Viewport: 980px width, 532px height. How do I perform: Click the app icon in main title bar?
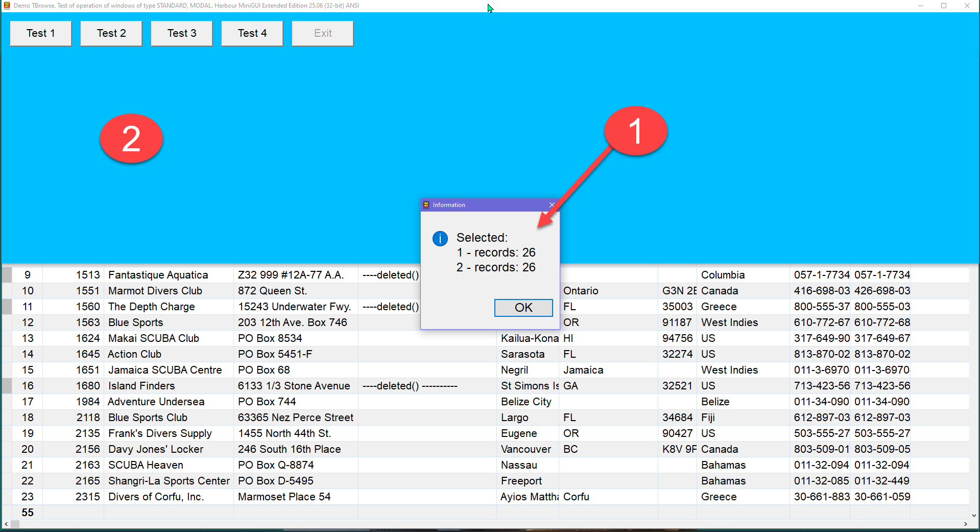tap(7, 6)
